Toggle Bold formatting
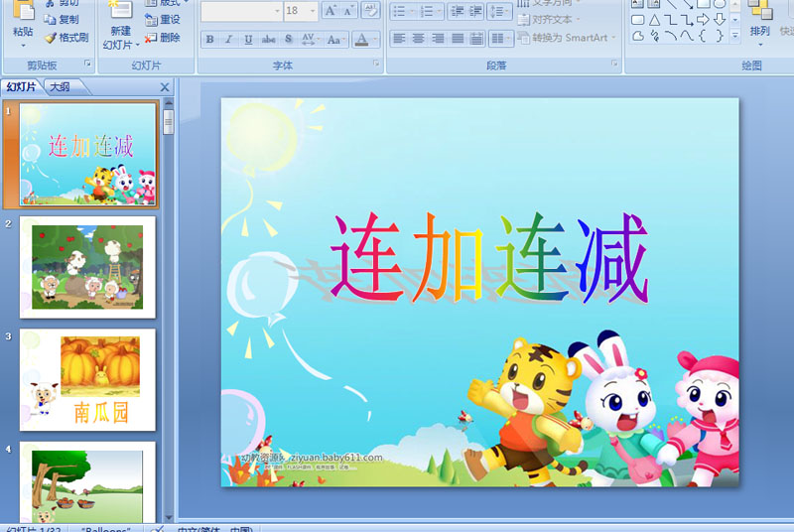This screenshot has width=794, height=532. point(209,39)
